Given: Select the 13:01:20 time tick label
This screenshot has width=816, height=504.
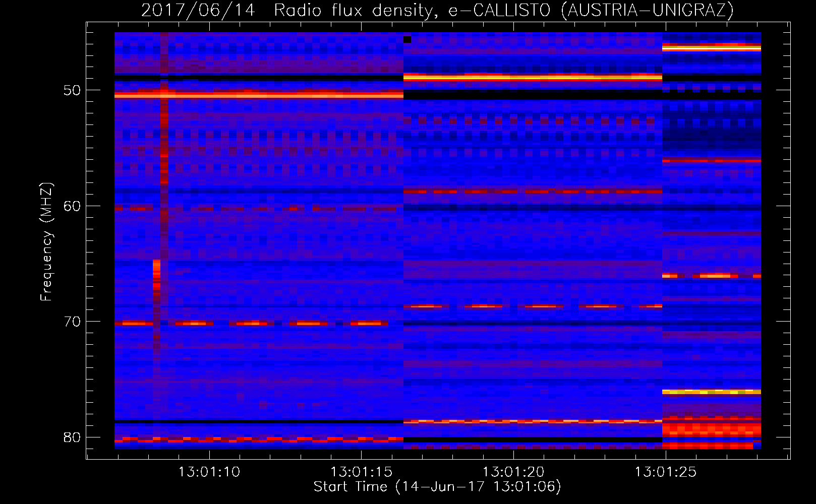Looking at the screenshot, I should pyautogui.click(x=513, y=472).
